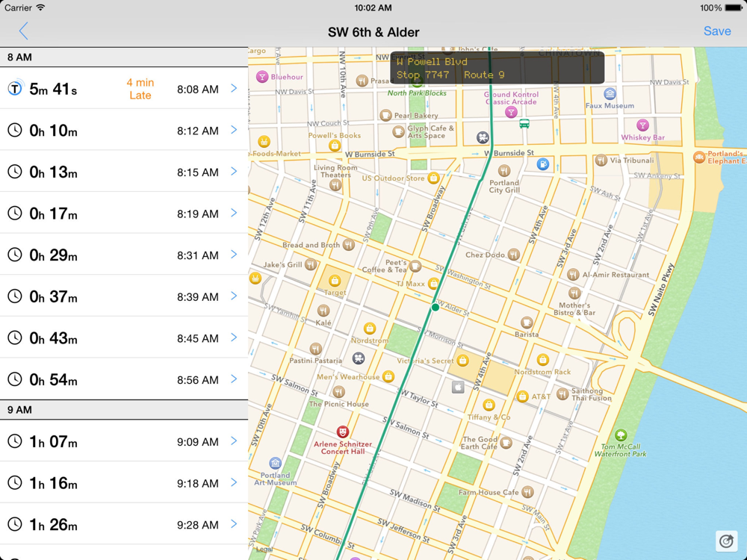
Task: Open the 8:39 AM arrival chevron
Action: (234, 296)
